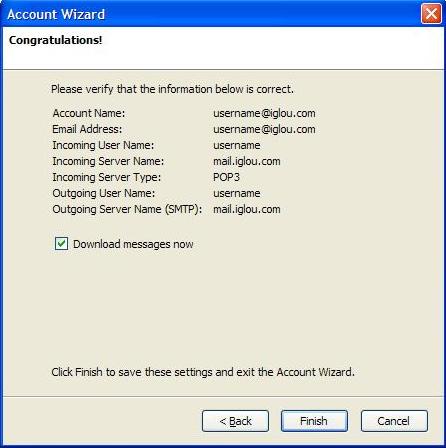Close the Account Wizard with the red X
This screenshot has width=446, height=448.
(431, 14)
